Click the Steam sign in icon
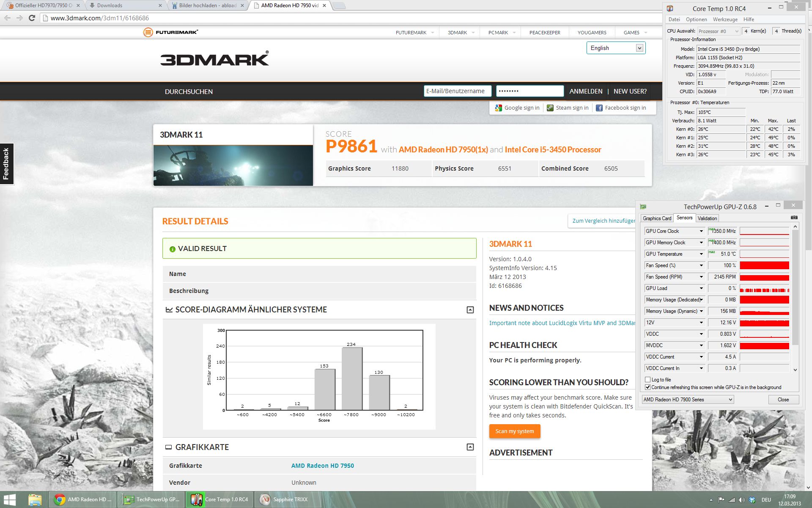The image size is (812, 508). click(x=550, y=108)
